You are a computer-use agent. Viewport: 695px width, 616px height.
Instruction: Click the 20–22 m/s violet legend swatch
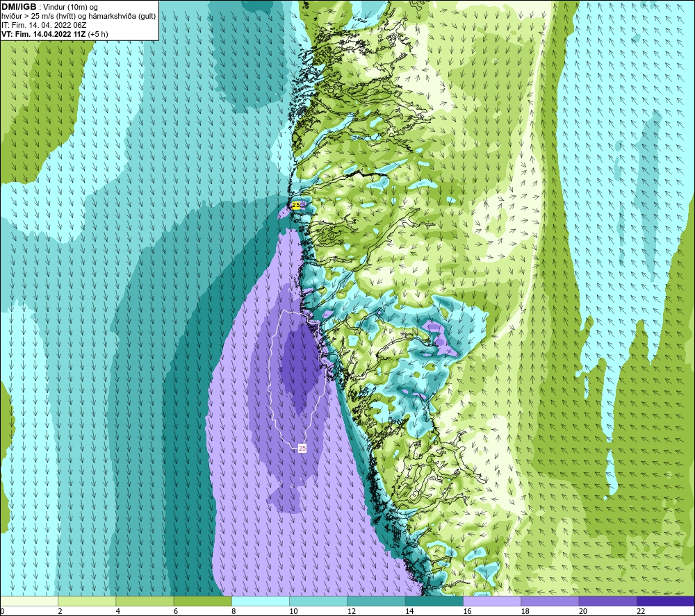(607, 601)
